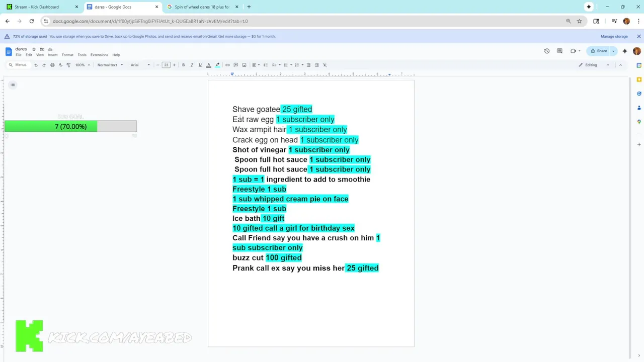
Task: Open the Insert menu
Action: 53,55
